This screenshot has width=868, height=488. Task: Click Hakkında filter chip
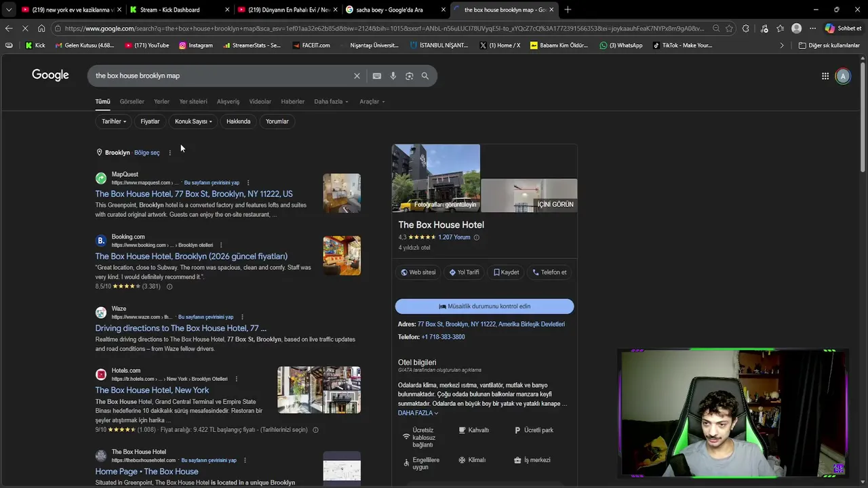point(238,121)
